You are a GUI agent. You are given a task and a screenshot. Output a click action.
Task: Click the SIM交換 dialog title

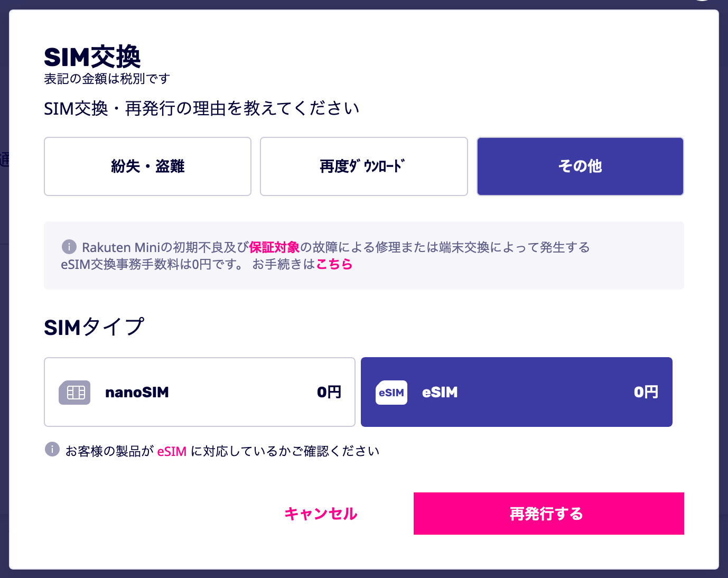(92, 57)
